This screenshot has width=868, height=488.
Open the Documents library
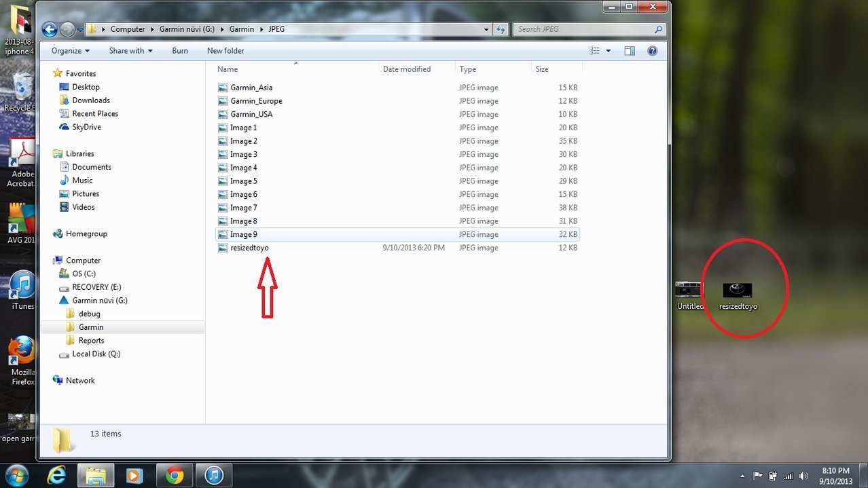point(92,167)
